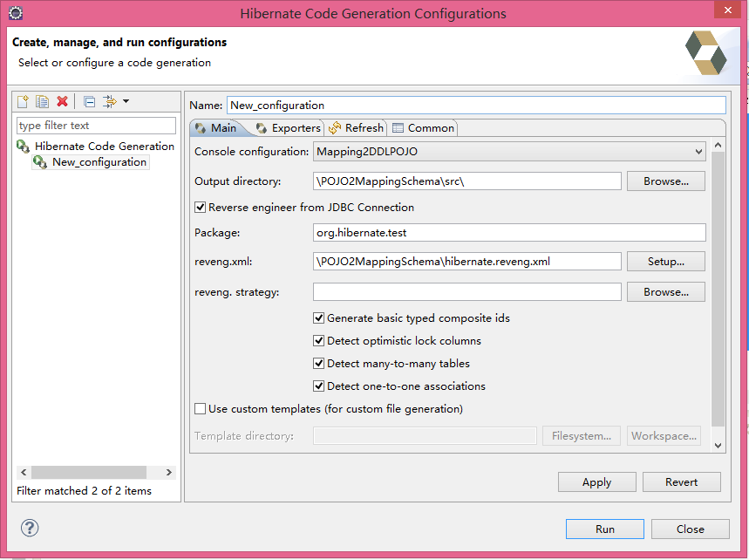
Task: Collapse all configuration tree items
Action: pos(89,101)
